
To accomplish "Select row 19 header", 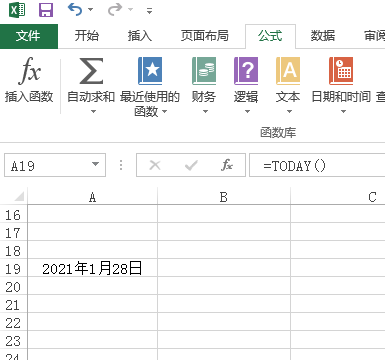I will tap(13, 269).
